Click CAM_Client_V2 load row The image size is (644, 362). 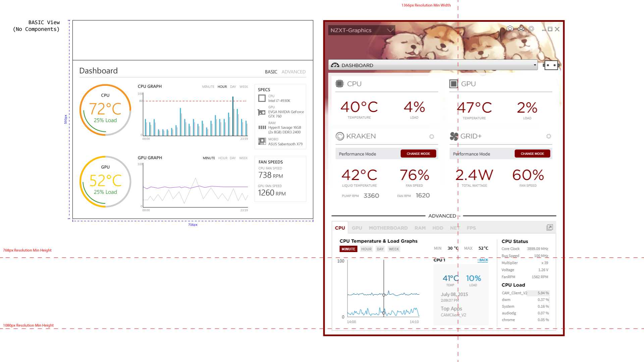525,293
